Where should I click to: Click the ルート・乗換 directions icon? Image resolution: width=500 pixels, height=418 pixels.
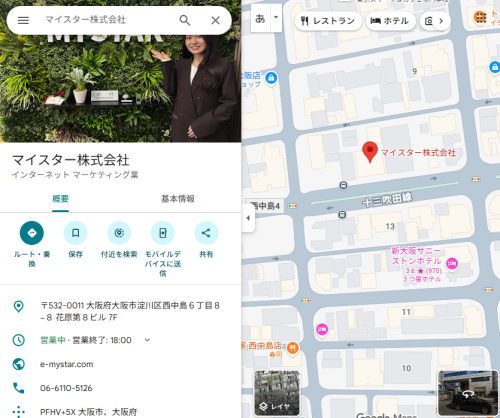tap(32, 233)
